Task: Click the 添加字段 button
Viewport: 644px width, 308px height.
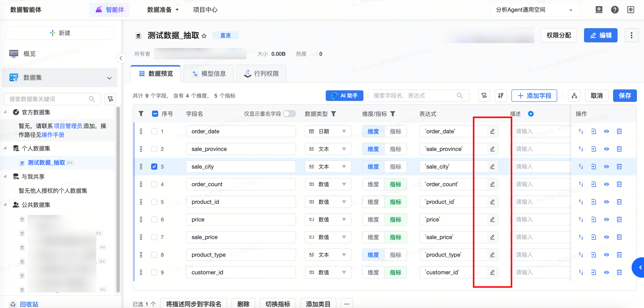Action: (x=534, y=96)
